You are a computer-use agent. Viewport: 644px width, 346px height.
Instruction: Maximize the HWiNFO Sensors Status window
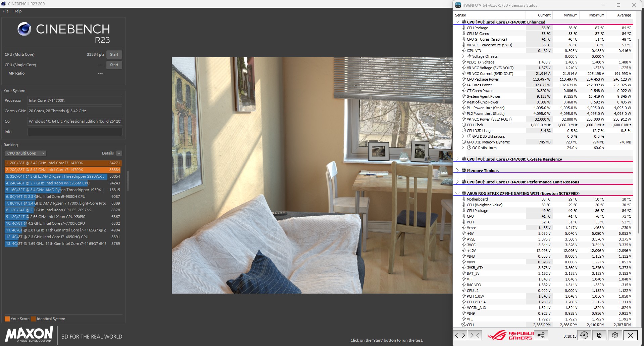(x=618, y=5)
